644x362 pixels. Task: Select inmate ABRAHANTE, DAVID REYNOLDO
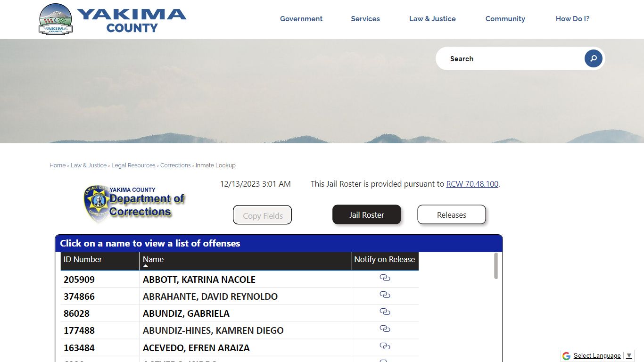coord(210,296)
